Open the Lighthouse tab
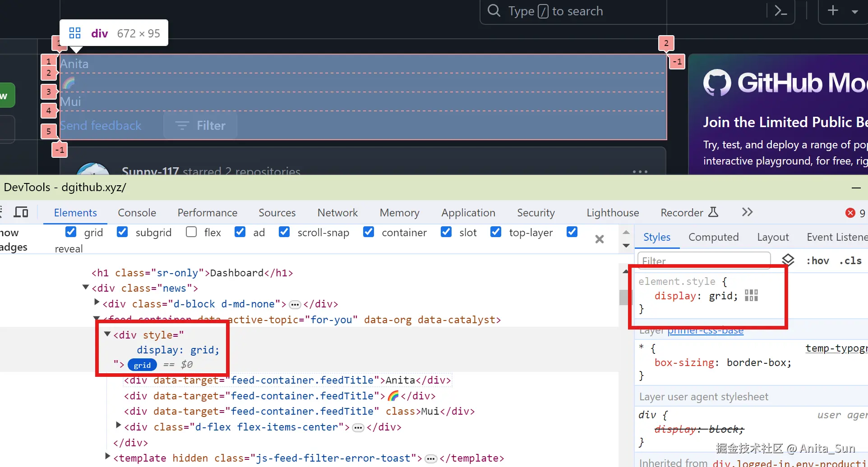868x467 pixels. click(613, 213)
